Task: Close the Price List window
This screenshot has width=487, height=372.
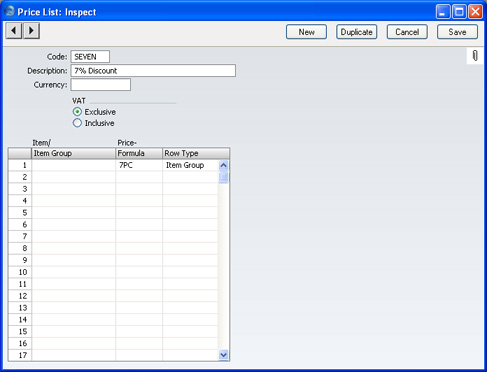Action: (x=475, y=12)
